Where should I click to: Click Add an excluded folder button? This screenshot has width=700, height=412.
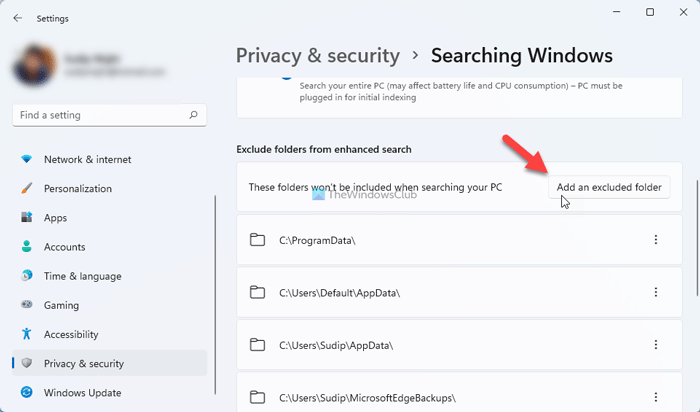pos(610,187)
